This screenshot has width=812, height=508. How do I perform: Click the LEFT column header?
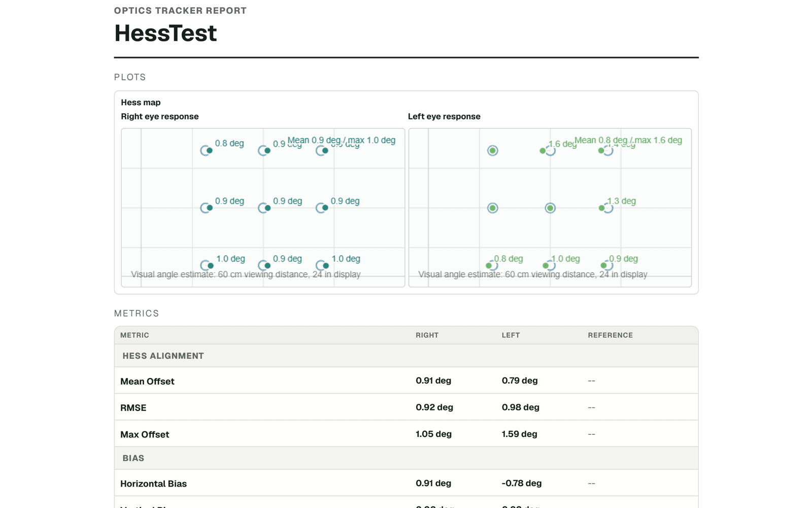click(x=511, y=335)
